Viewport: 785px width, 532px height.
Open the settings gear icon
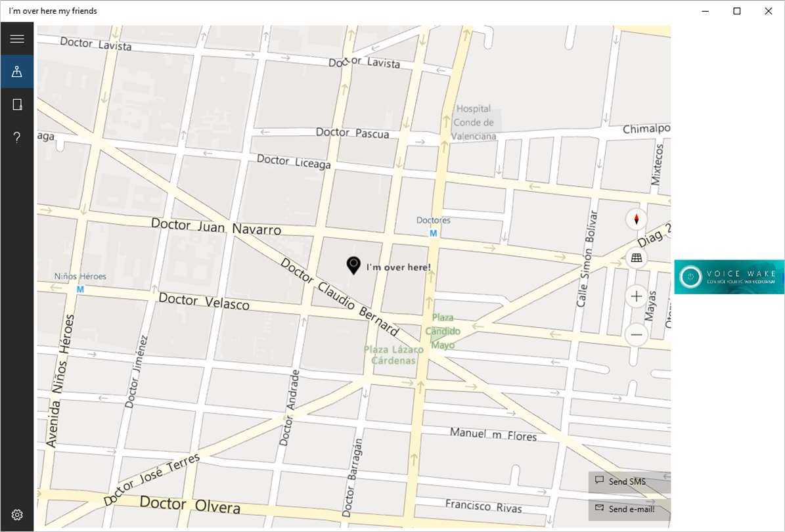click(x=17, y=514)
